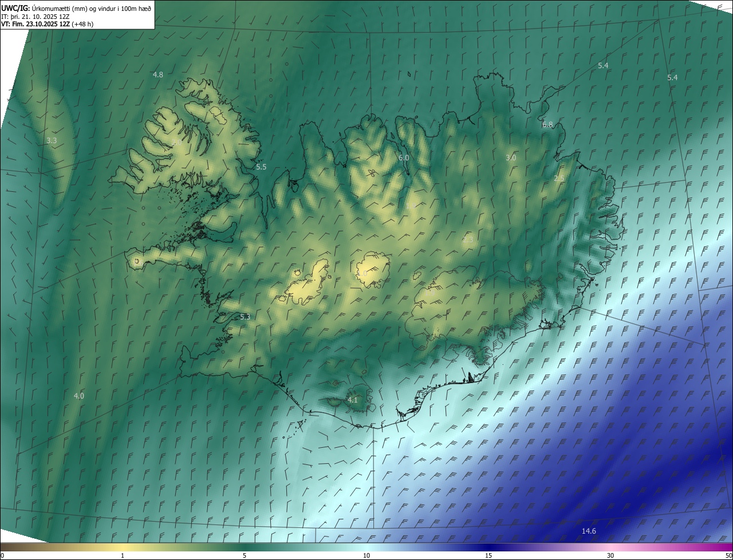Click the 5.5 value label on the map

[261, 167]
